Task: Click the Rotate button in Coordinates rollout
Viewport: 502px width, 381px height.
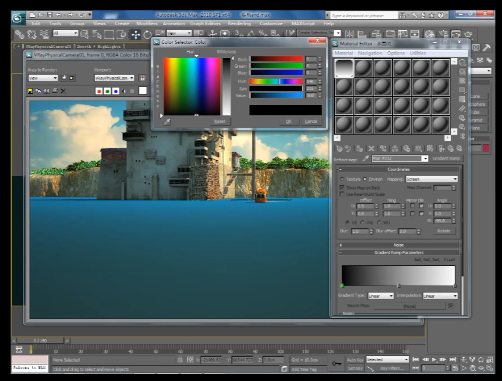Action: (444, 231)
